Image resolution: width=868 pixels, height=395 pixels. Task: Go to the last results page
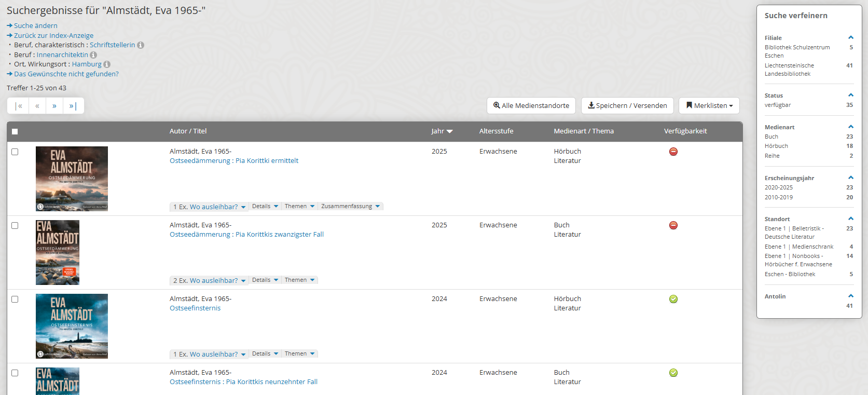(73, 106)
